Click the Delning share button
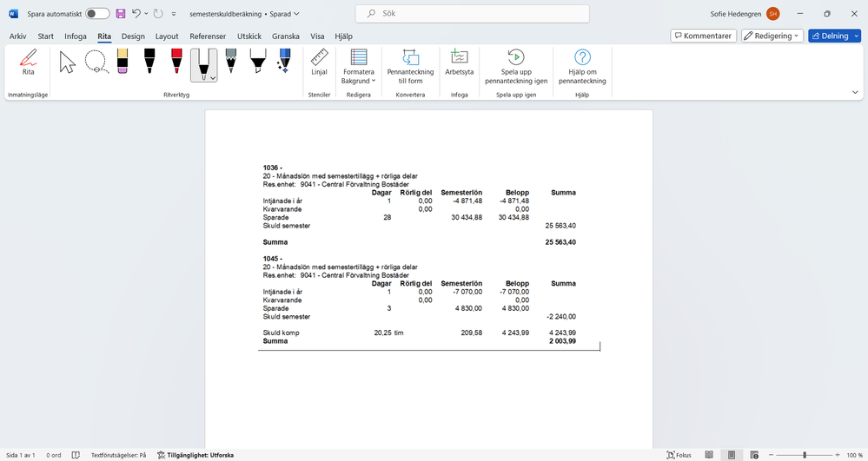This screenshot has width=868, height=461. pyautogui.click(x=830, y=36)
